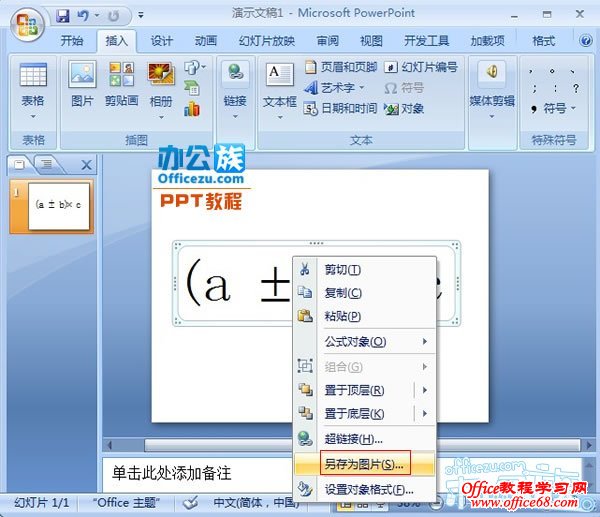The height and width of the screenshot is (517, 600).
Task: Insert 页眉和页脚 header and footer
Action: 341,67
